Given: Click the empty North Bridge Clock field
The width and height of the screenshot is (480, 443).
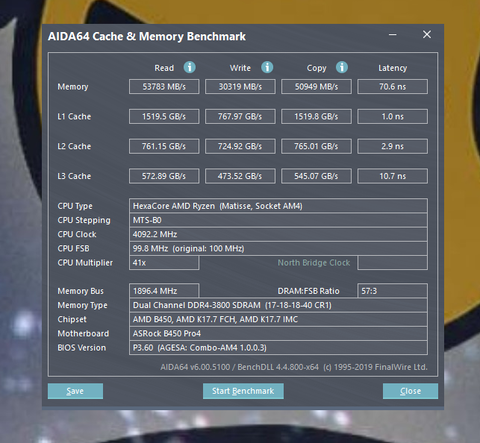Looking at the screenshot, I should (393, 263).
